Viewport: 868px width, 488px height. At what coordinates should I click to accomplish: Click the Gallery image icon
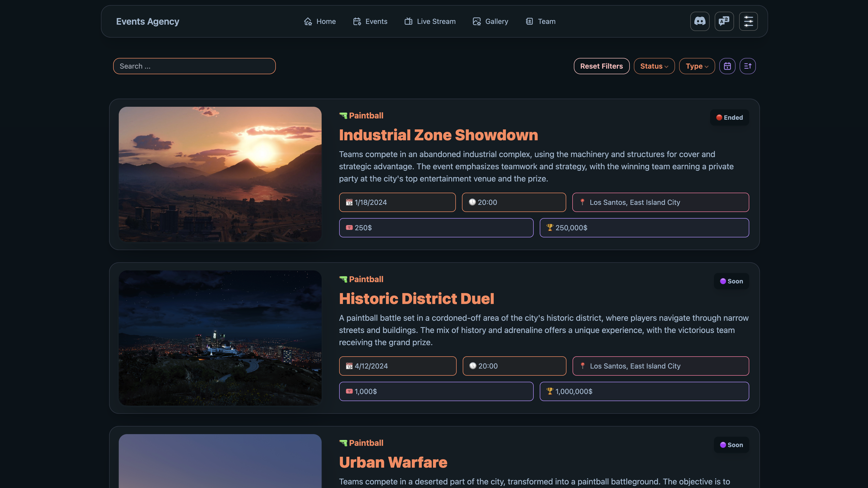tap(476, 22)
